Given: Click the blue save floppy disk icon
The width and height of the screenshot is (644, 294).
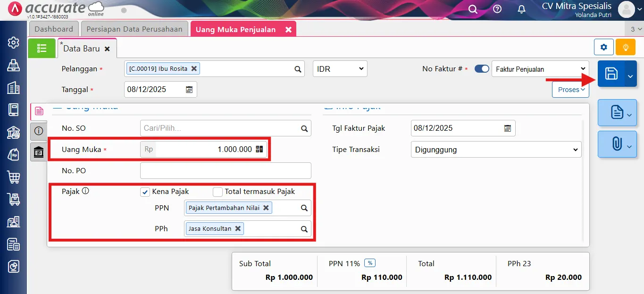Looking at the screenshot, I should (x=611, y=74).
